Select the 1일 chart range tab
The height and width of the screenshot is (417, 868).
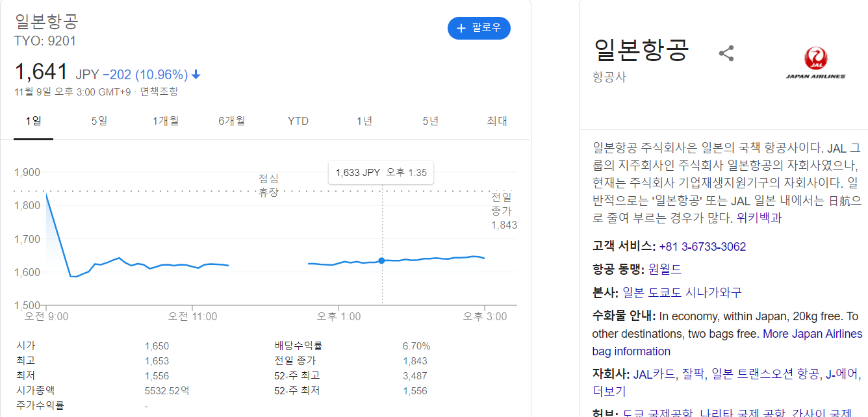tap(33, 121)
